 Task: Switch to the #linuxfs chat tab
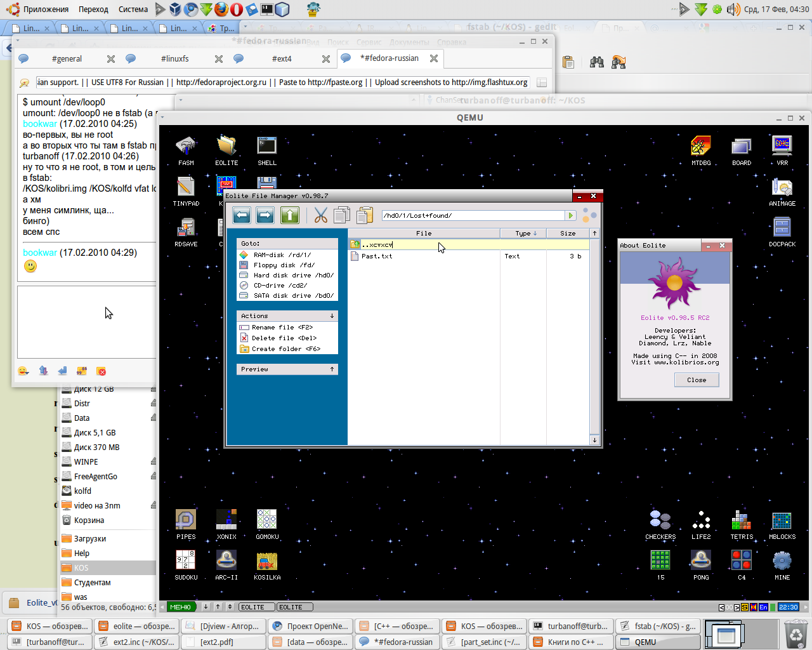[x=174, y=58]
